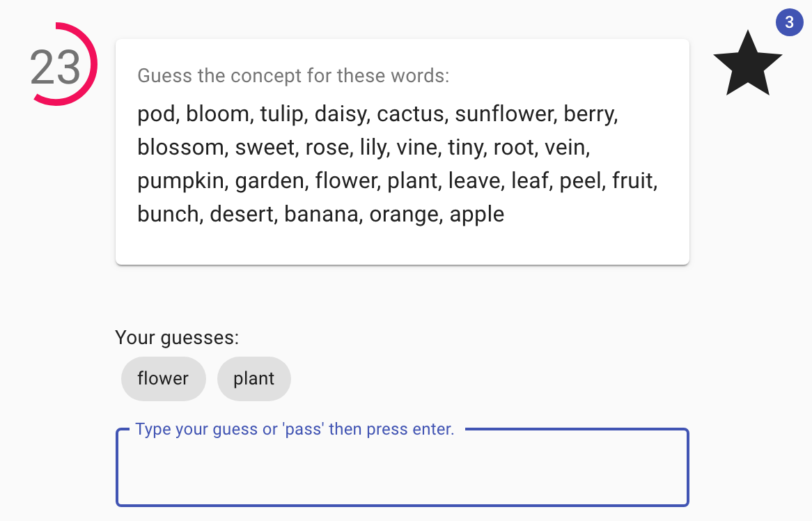Click the word "pumpkin" in the list
The image size is (812, 521).
coord(181,180)
